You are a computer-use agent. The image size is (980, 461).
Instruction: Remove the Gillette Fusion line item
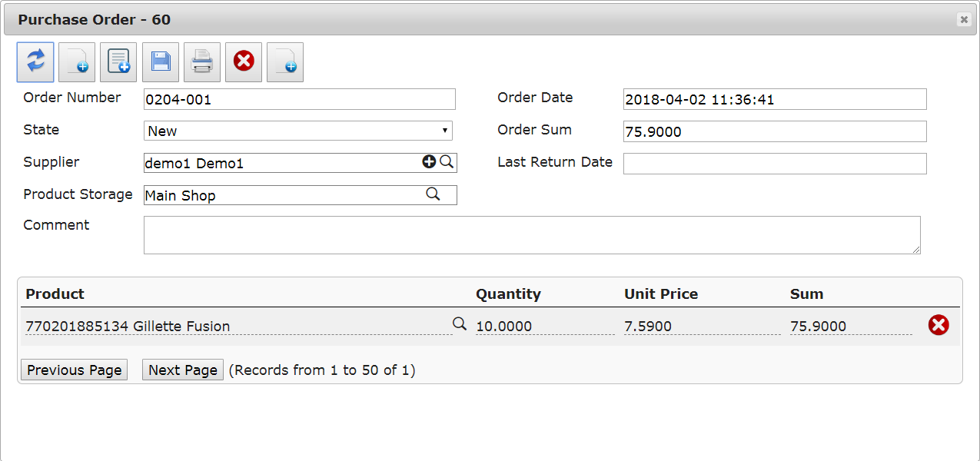[x=938, y=326]
